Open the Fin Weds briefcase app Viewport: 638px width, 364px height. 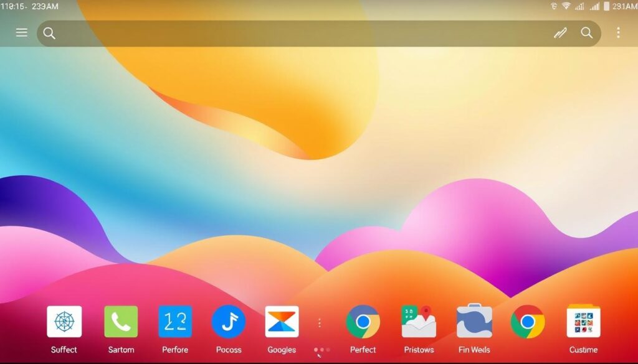[x=474, y=322]
